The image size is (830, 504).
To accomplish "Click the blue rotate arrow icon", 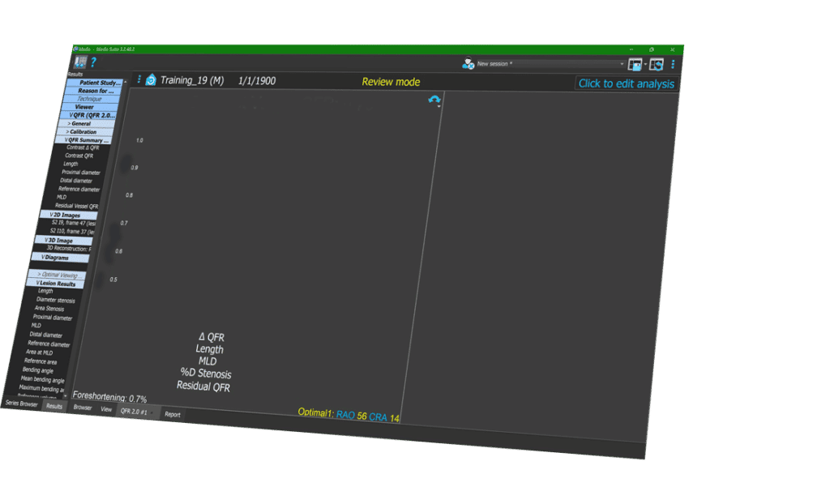I will (x=434, y=99).
